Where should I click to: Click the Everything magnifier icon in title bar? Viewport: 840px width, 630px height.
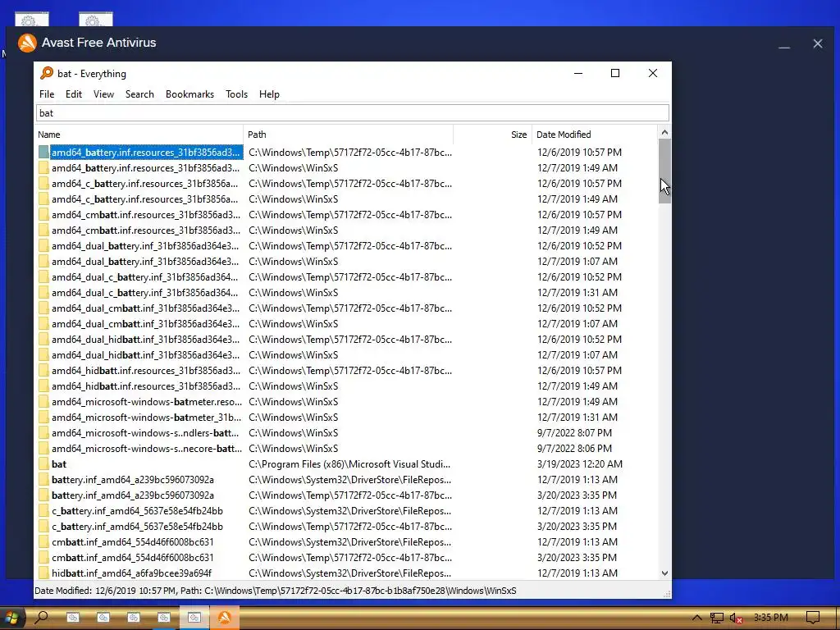point(47,73)
